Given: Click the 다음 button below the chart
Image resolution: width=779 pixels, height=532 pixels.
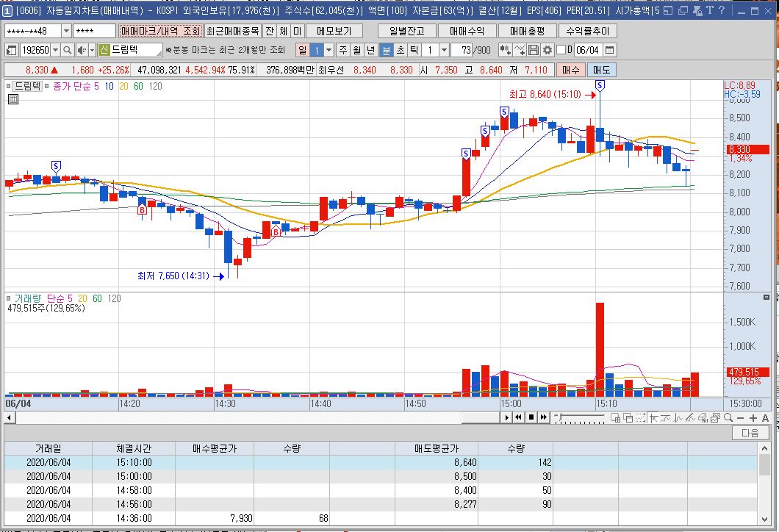Looking at the screenshot, I should [751, 432].
